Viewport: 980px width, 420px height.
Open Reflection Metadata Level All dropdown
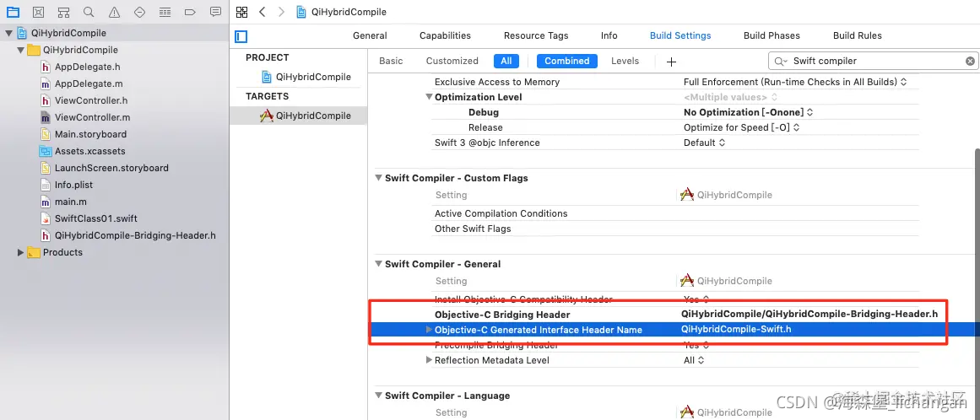tap(694, 360)
